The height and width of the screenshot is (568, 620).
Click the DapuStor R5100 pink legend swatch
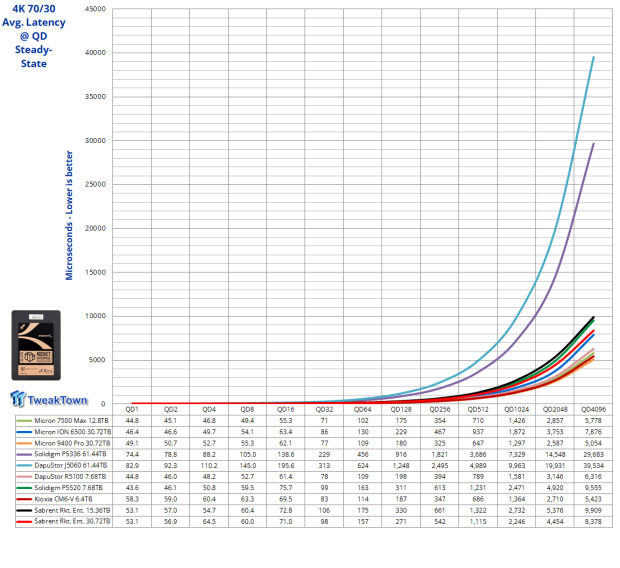pyautogui.click(x=24, y=477)
